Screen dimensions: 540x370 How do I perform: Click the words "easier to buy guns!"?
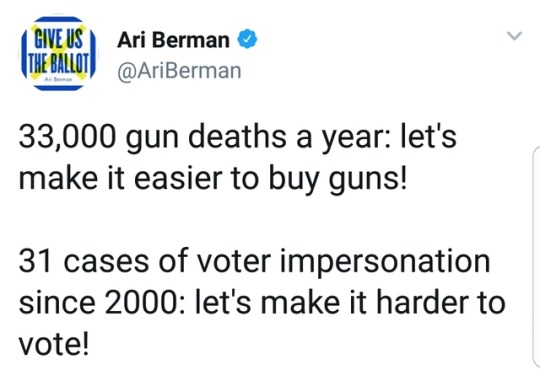click(270, 180)
